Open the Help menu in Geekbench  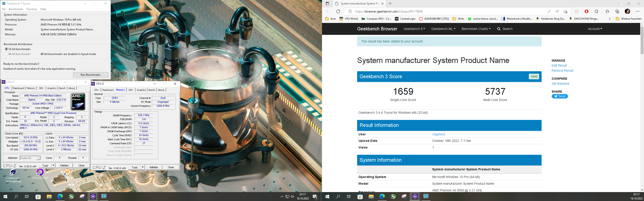coord(43,9)
